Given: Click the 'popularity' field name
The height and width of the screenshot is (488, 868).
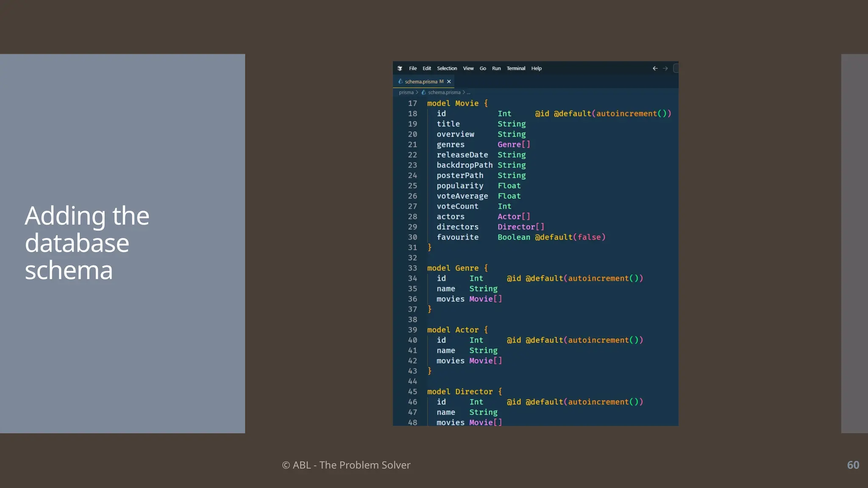Looking at the screenshot, I should click(460, 186).
